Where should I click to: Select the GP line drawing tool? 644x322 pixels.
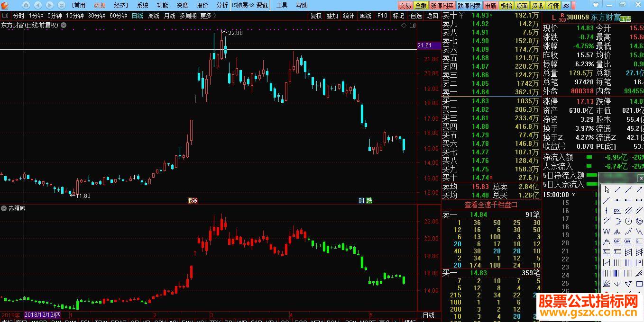click(x=617, y=242)
